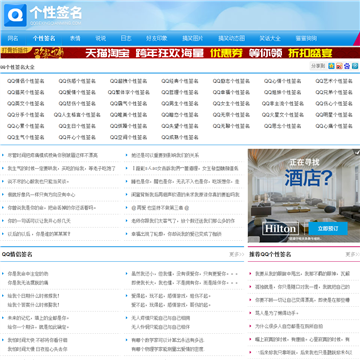Select the 个性签名 navigation tab
Screen dimensions: 360x360
click(x=44, y=38)
